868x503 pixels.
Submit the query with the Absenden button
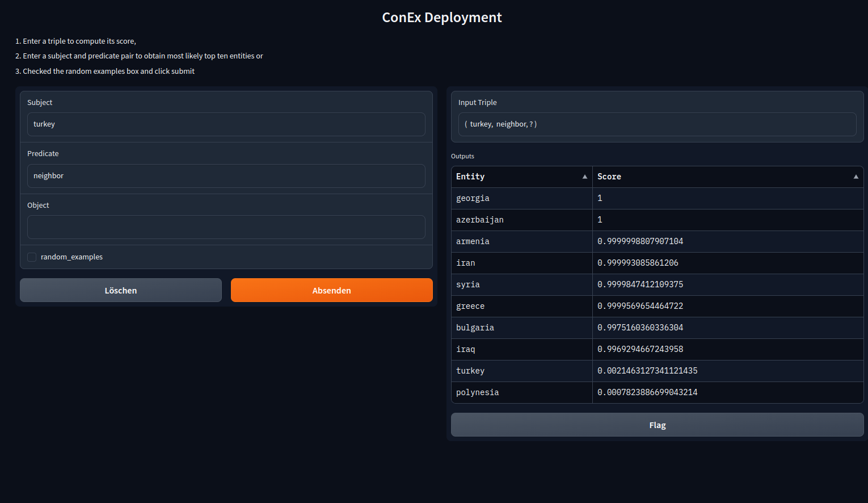[x=332, y=290]
